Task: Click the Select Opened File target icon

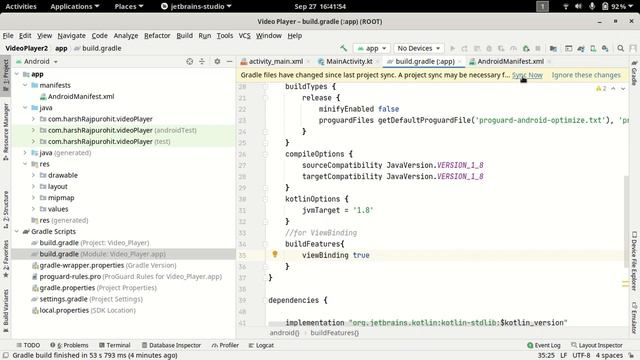Action: pos(189,61)
